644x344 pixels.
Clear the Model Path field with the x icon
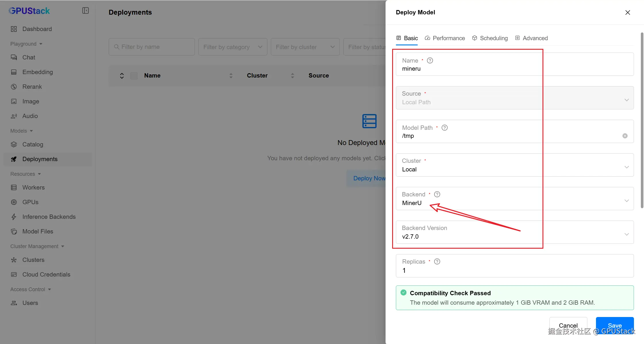pos(625,136)
